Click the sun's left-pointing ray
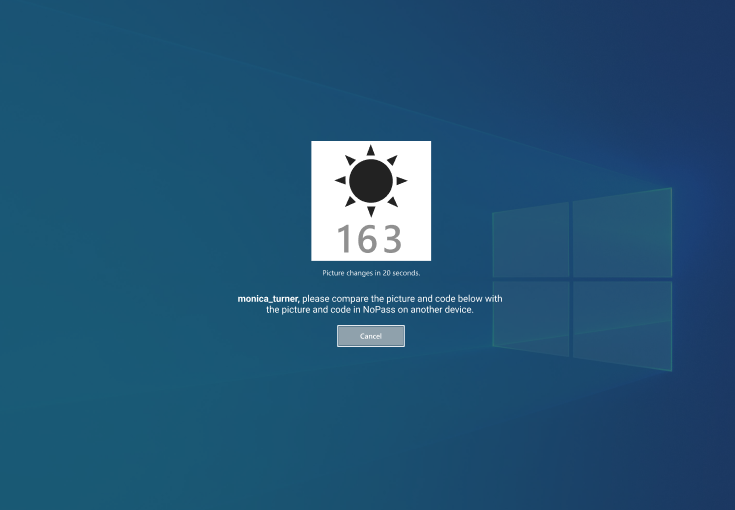This screenshot has height=510, width=735. click(x=340, y=181)
